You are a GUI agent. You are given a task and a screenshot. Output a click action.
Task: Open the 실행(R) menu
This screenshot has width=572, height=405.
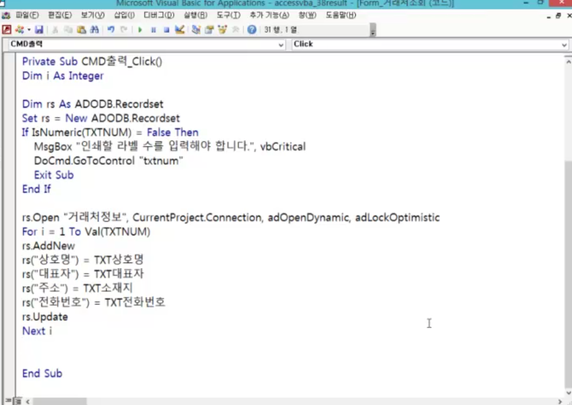tap(196, 15)
